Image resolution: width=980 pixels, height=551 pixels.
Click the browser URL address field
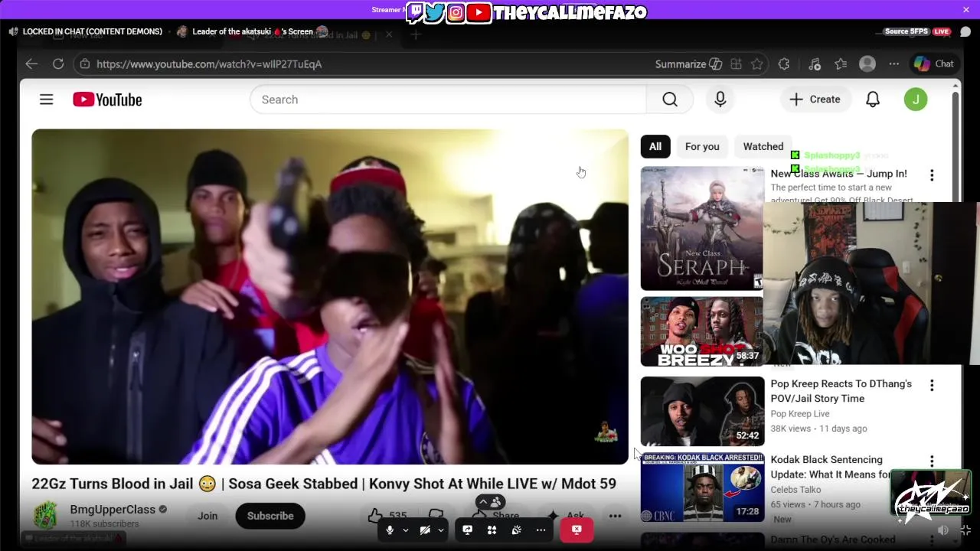(367, 64)
